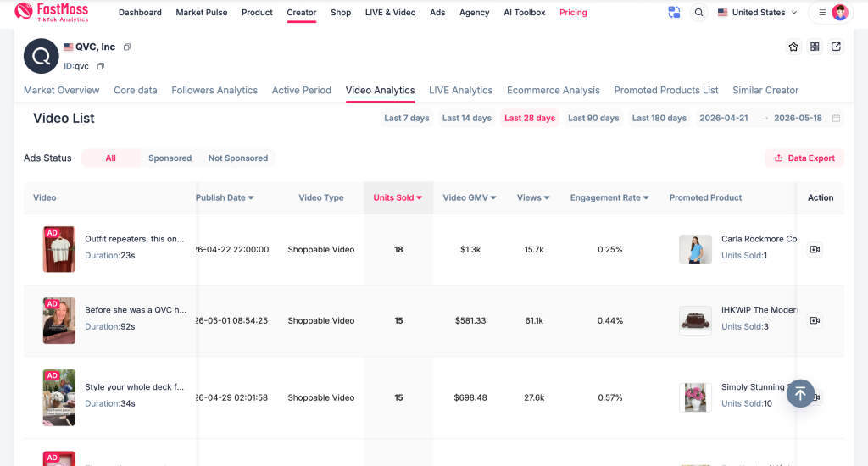Select Last 180 days range
The height and width of the screenshot is (466, 868).
click(x=659, y=118)
